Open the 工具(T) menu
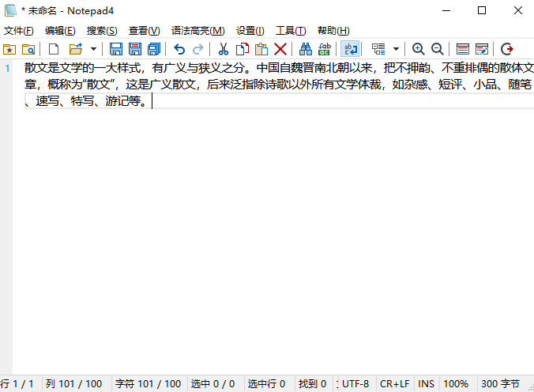The width and height of the screenshot is (534, 392). [x=291, y=31]
